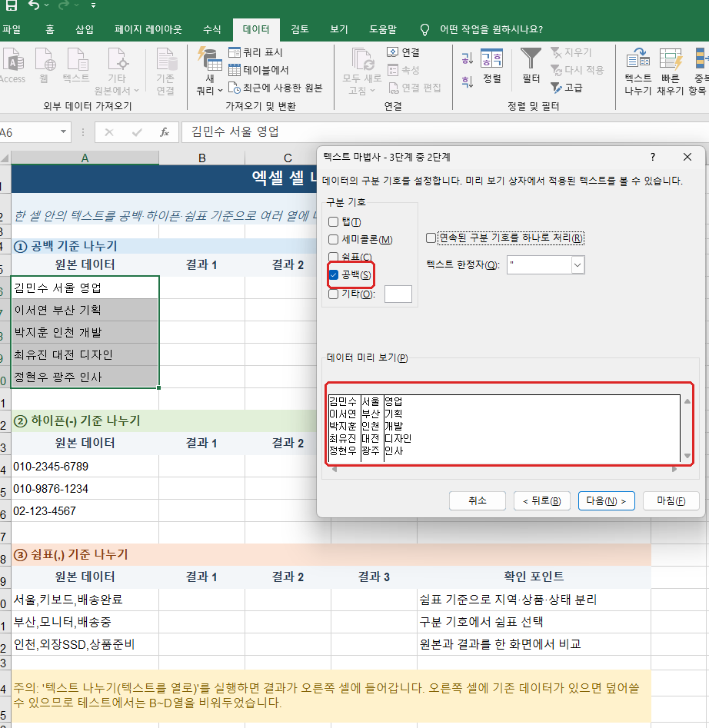This screenshot has height=728, width=709.
Task: Click the sort ascending icon
Action: coord(467,58)
